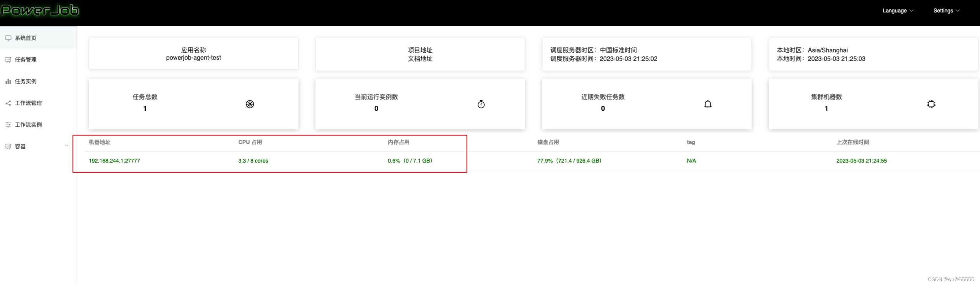Click the 0.6% (0 / 7.1 GB) memory value
Screen dimensions: 980x285
click(x=410, y=161)
